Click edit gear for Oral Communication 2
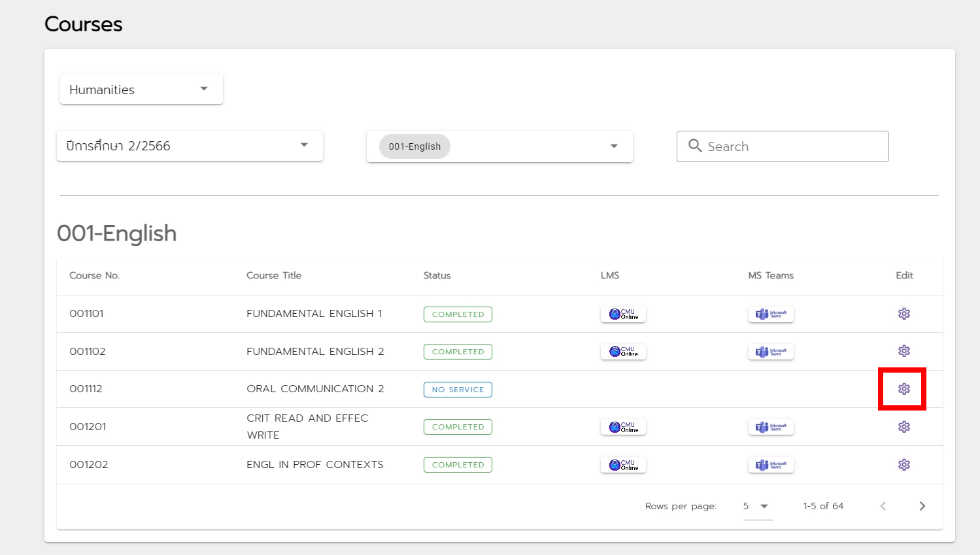 click(904, 389)
